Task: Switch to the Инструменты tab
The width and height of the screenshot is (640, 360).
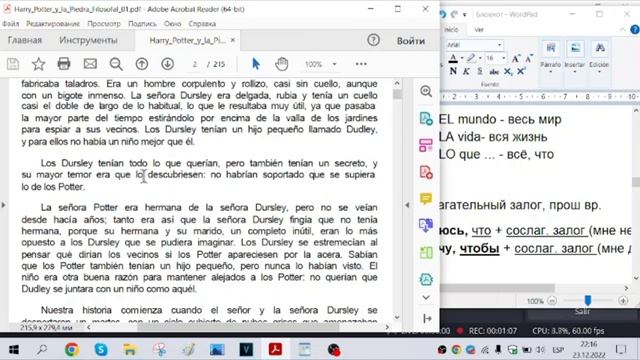Action: click(88, 40)
